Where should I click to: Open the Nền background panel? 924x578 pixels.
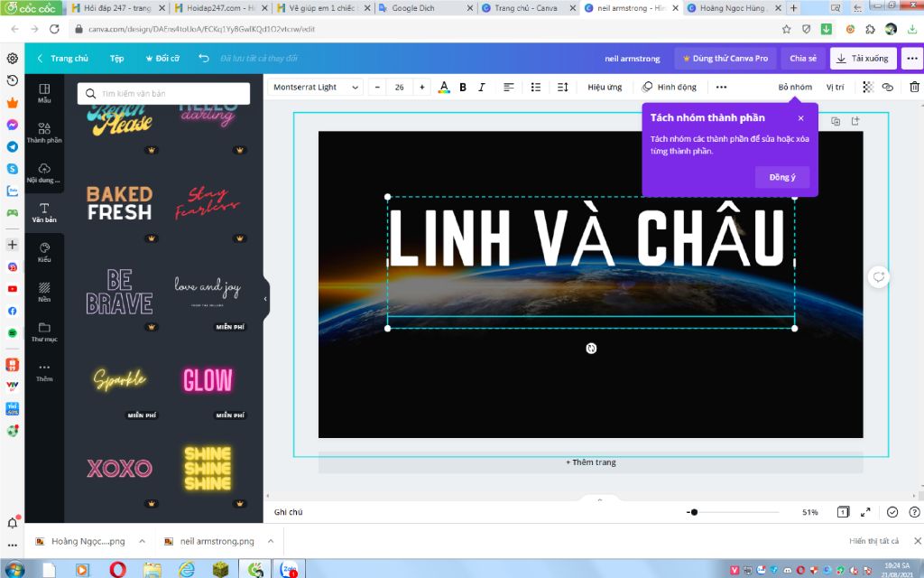tap(44, 292)
